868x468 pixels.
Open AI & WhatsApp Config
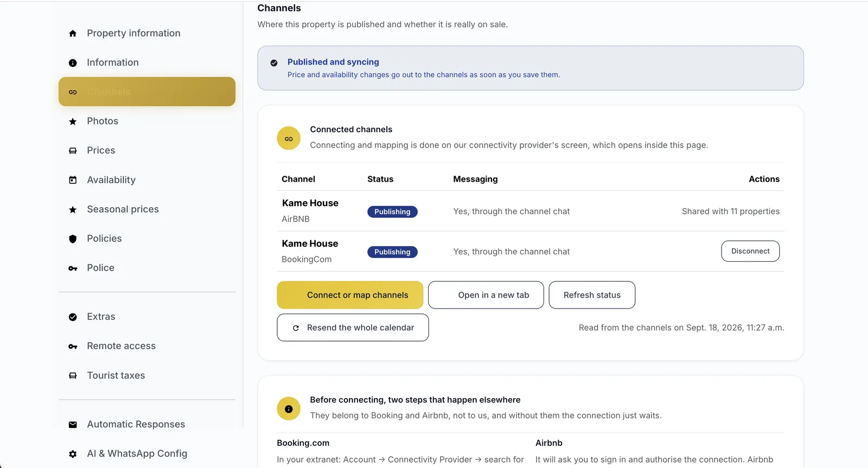[x=147, y=453]
